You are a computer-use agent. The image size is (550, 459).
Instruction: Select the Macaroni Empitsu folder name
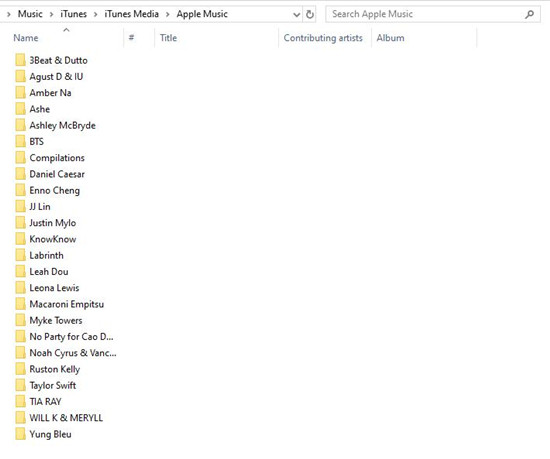click(67, 304)
